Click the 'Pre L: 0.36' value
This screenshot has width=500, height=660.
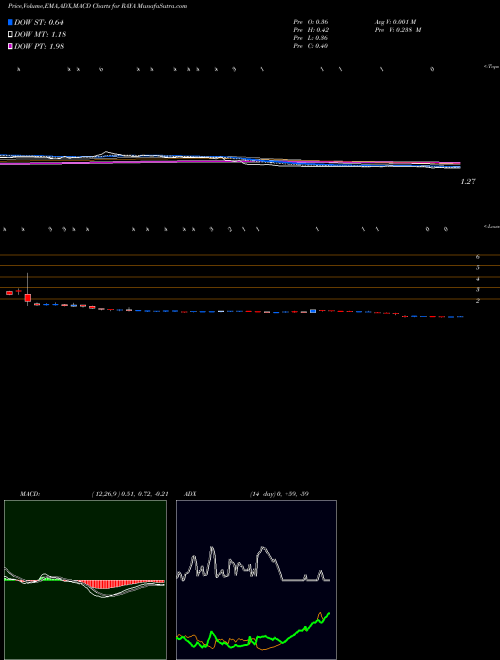[311, 38]
